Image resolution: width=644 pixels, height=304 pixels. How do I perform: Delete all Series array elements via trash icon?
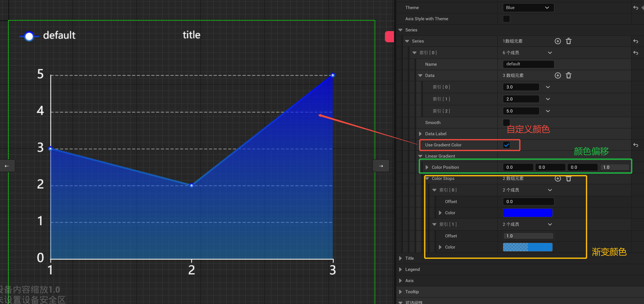coord(569,41)
